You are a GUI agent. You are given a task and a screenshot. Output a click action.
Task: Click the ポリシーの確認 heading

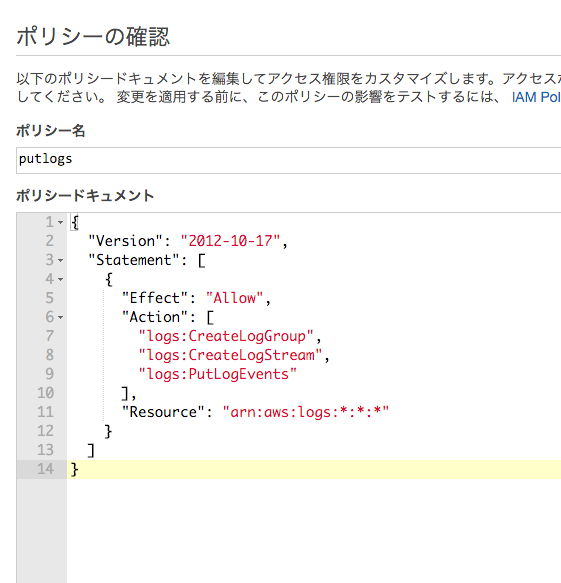click(x=93, y=37)
